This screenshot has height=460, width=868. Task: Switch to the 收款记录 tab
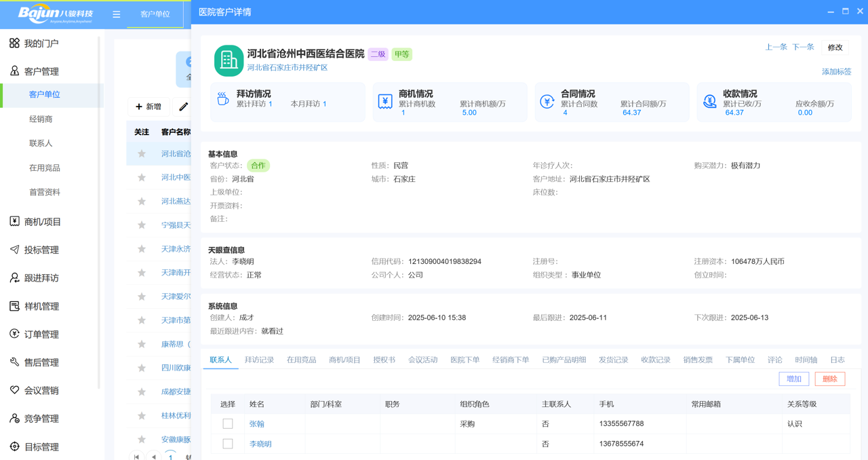point(654,360)
